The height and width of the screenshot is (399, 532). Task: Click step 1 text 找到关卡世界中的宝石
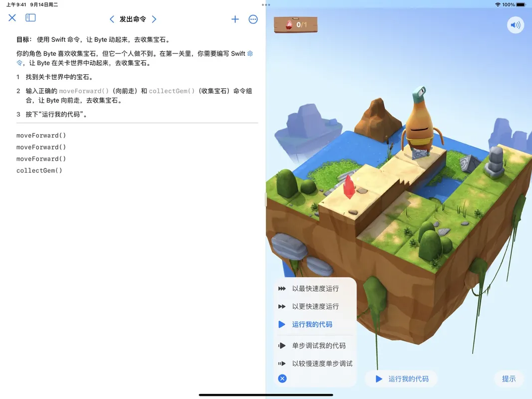pyautogui.click(x=59, y=77)
